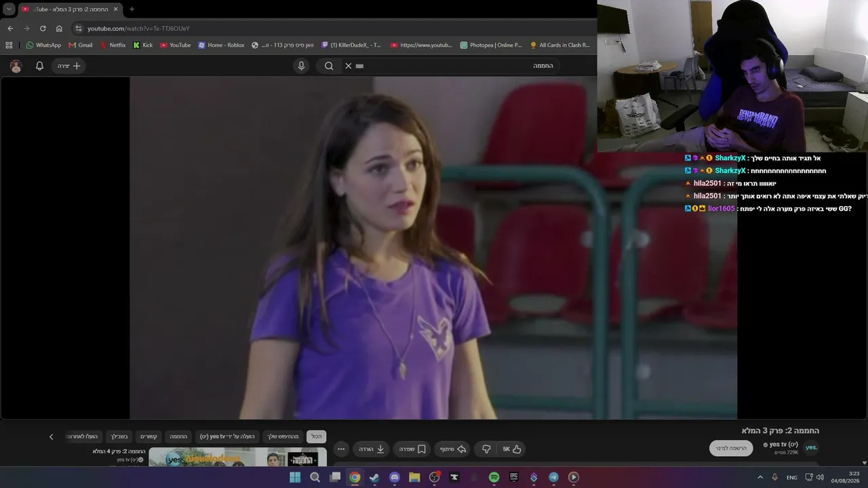Open the YouTube bookmark

176,45
